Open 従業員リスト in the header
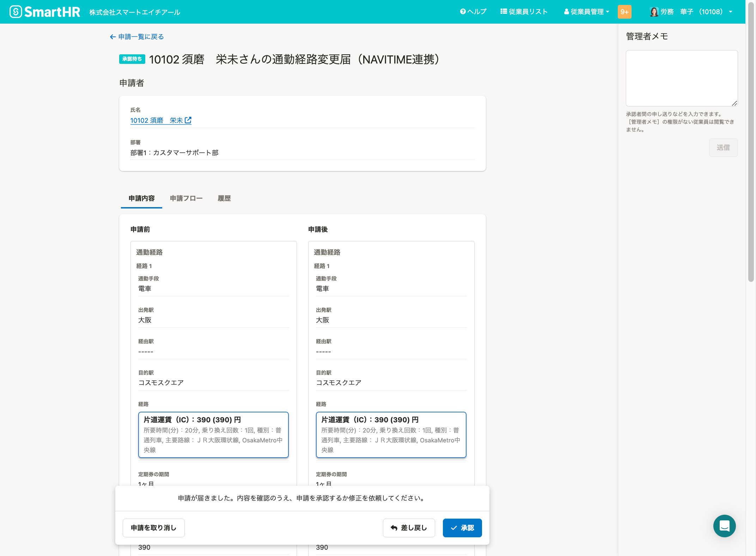This screenshot has width=756, height=556. coord(524,12)
